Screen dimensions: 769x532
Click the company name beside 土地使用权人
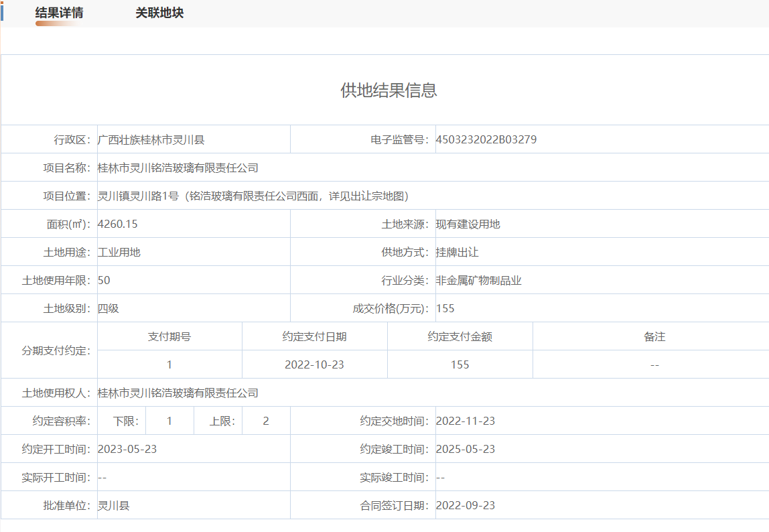[x=178, y=393]
